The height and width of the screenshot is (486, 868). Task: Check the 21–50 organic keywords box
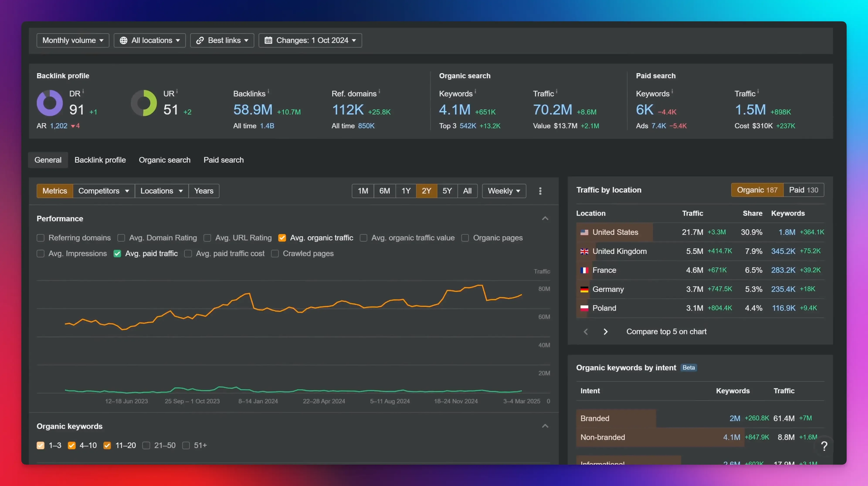[146, 445]
